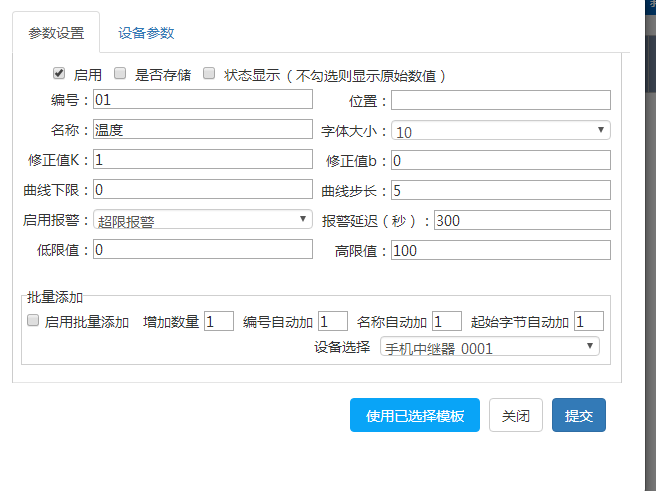Select the 编号自动加 input box
This screenshot has width=656, height=491.
tap(333, 321)
